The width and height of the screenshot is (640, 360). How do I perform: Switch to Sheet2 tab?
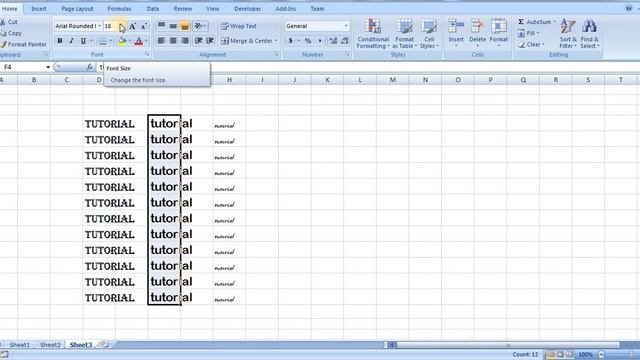50,345
